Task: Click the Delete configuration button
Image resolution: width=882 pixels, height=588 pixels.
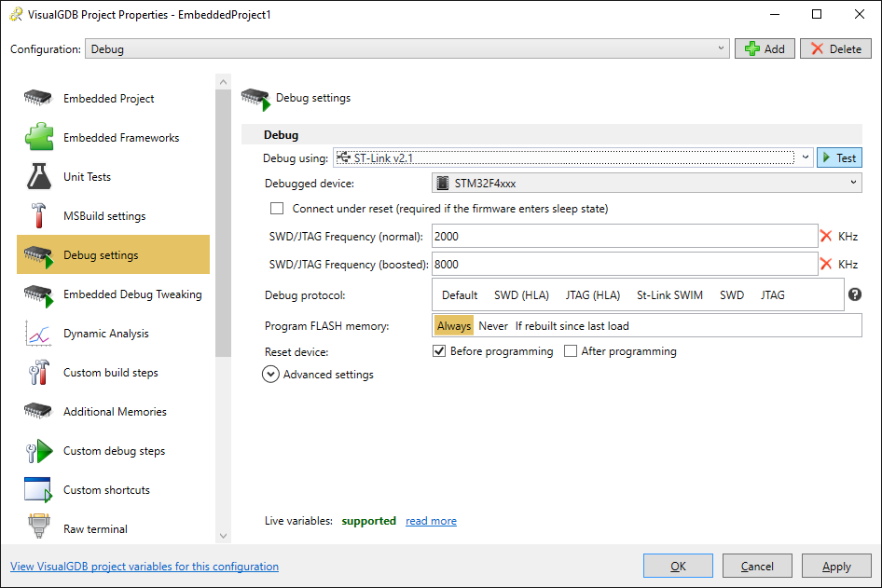Action: [835, 48]
